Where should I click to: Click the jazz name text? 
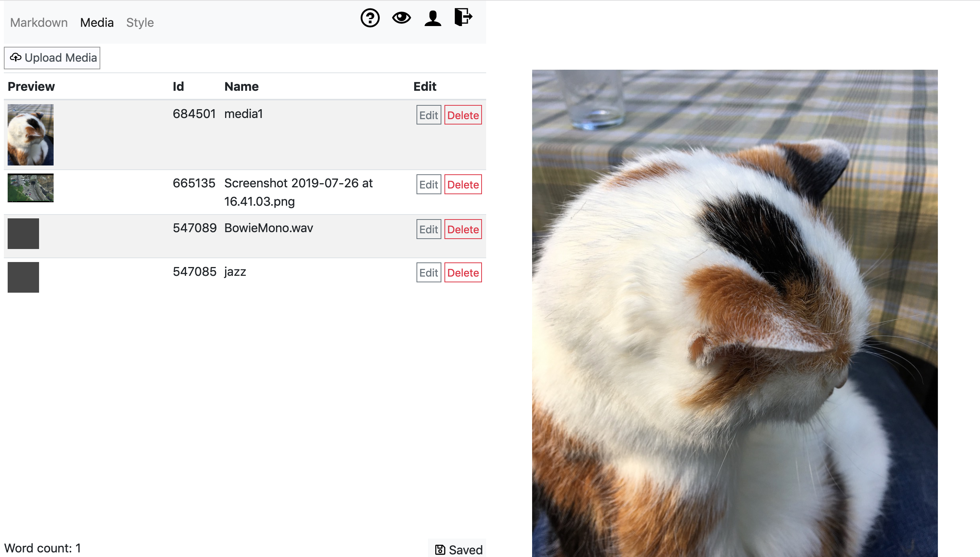coord(235,272)
